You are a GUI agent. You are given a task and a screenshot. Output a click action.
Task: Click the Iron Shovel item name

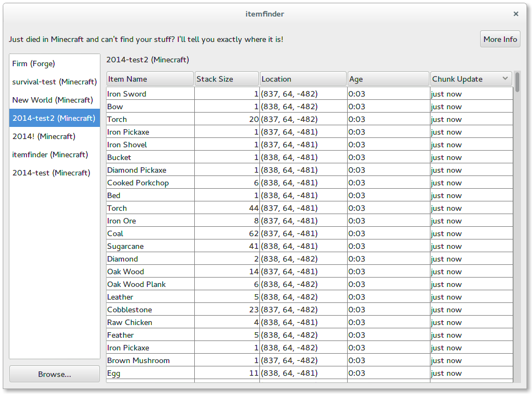click(127, 145)
